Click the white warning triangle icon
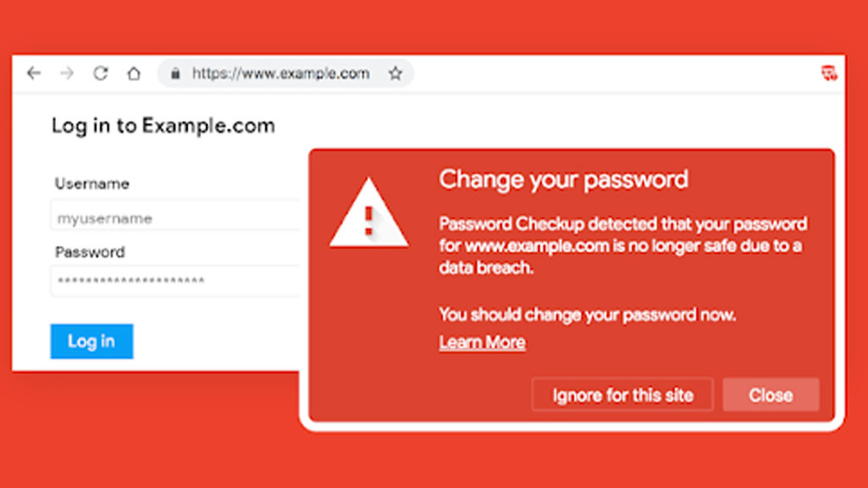This screenshot has width=868, height=488. click(369, 215)
